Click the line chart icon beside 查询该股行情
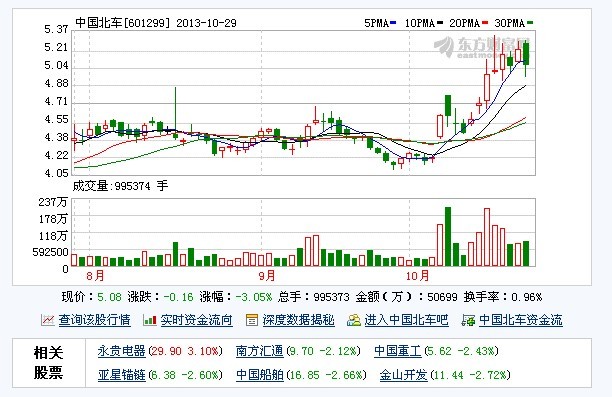 point(47,320)
